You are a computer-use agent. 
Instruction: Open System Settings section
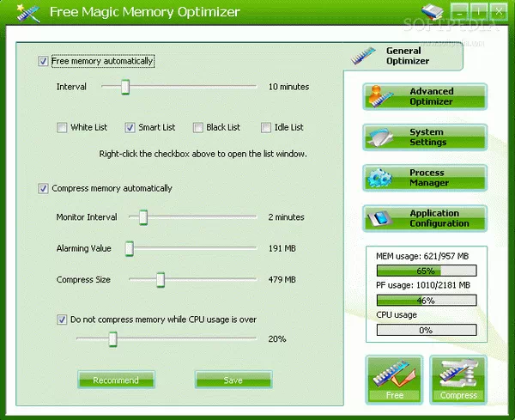coord(425,137)
